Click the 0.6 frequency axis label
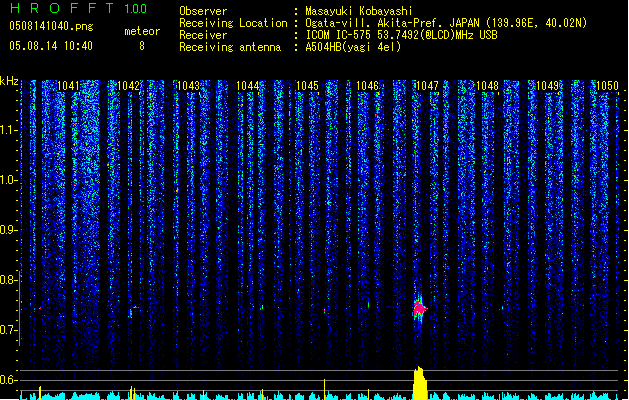Viewport: 629px width, 400px height. pyautogui.click(x=8, y=380)
